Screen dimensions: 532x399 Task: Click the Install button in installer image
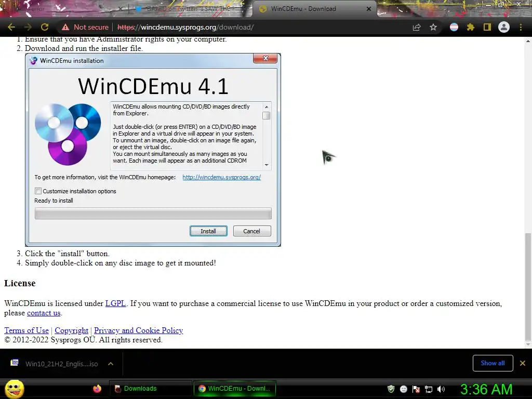pos(208,231)
